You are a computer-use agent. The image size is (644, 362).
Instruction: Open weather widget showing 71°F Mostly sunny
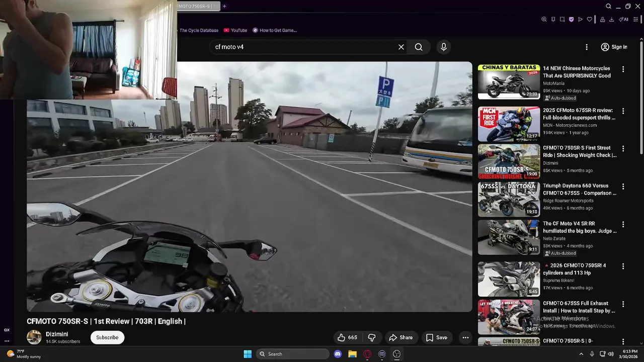point(24,354)
